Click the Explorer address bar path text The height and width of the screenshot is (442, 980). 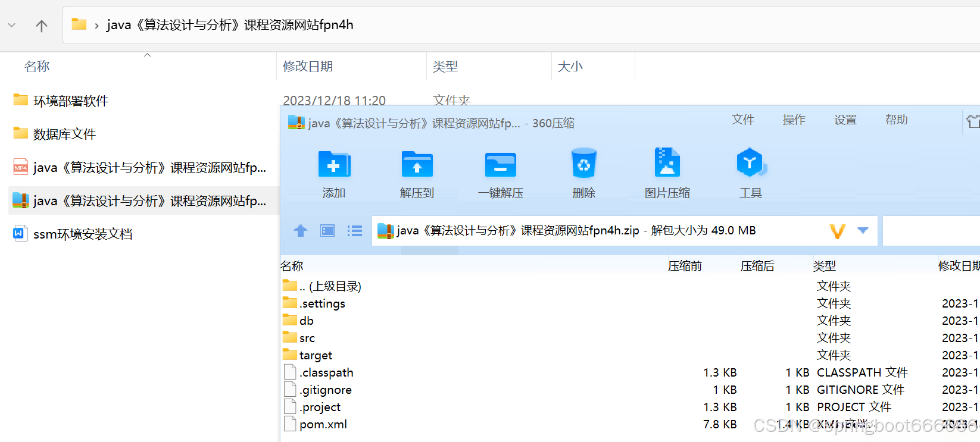click(x=230, y=25)
